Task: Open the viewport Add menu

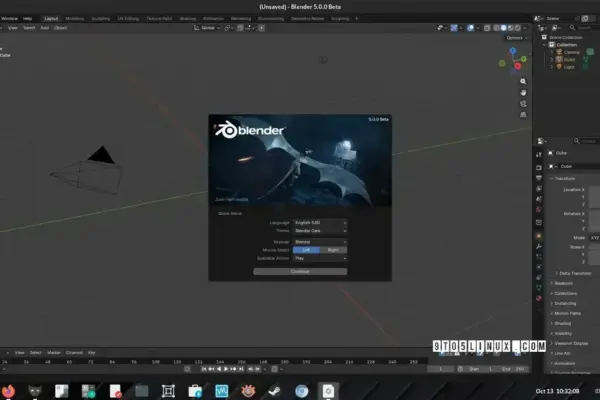Action: [x=45, y=28]
